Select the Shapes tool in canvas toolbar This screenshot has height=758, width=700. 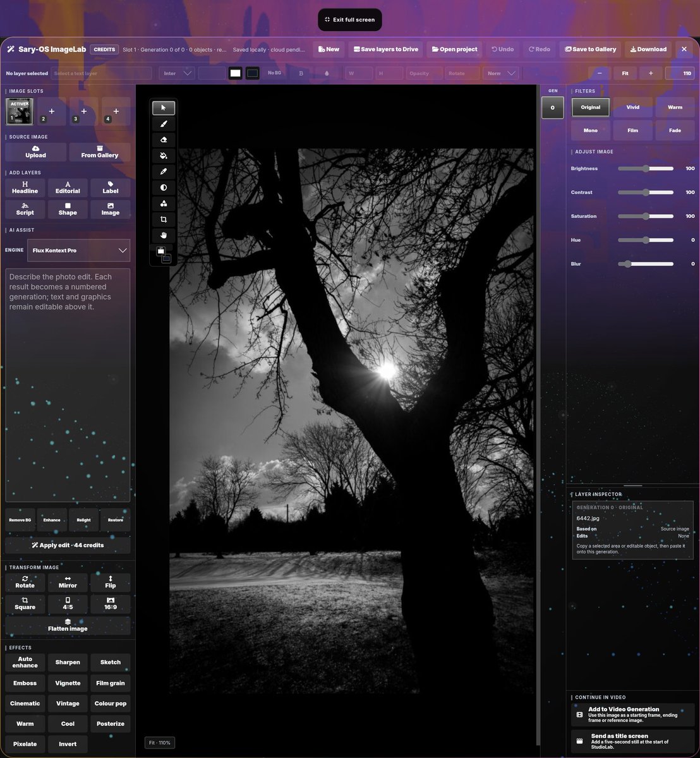[164, 203]
